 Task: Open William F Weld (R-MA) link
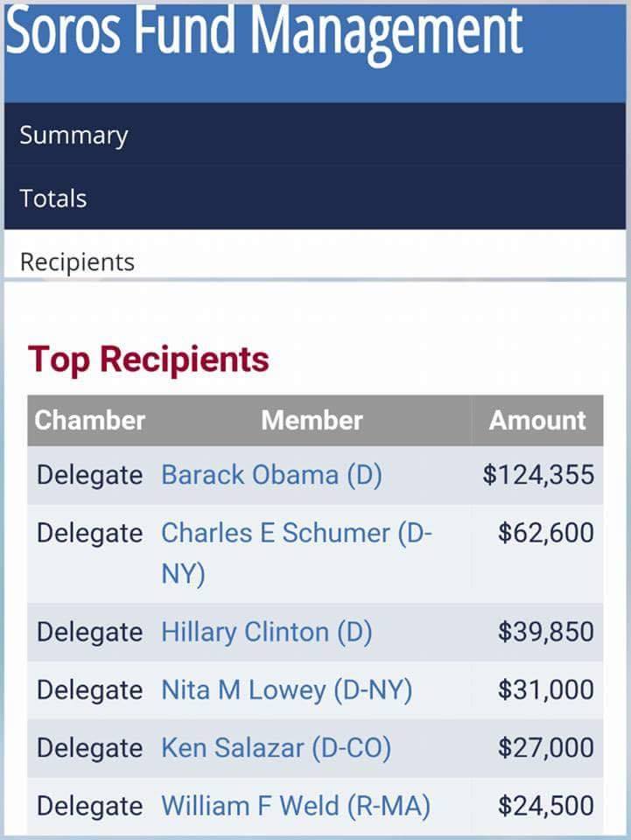296,806
